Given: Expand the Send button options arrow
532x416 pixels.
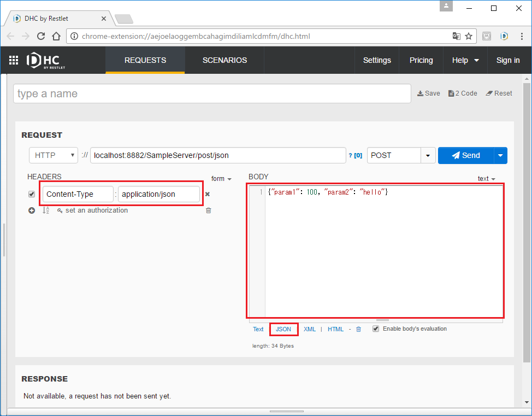Looking at the screenshot, I should [500, 156].
